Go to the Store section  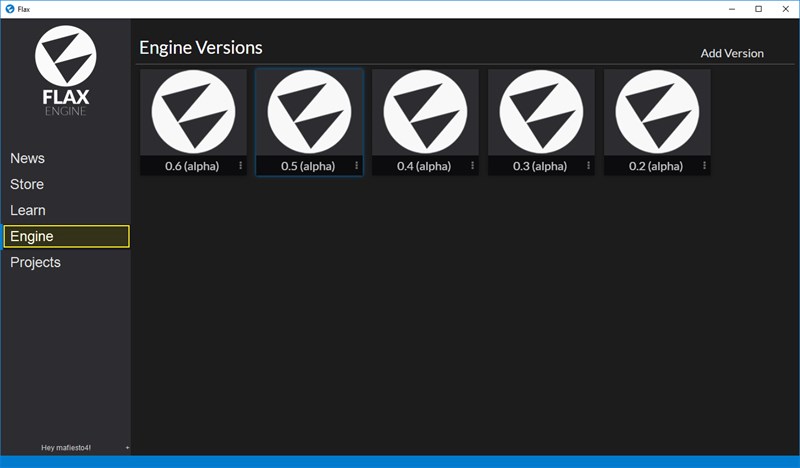point(27,184)
